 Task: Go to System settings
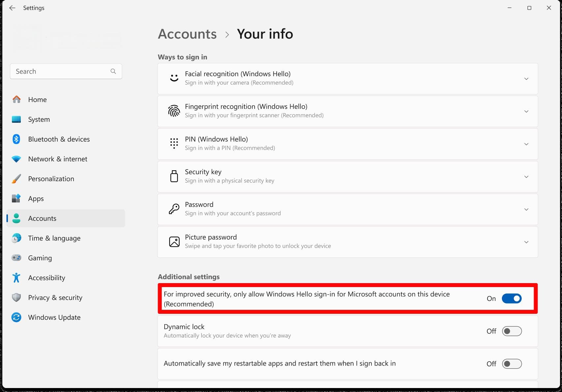coord(66,119)
